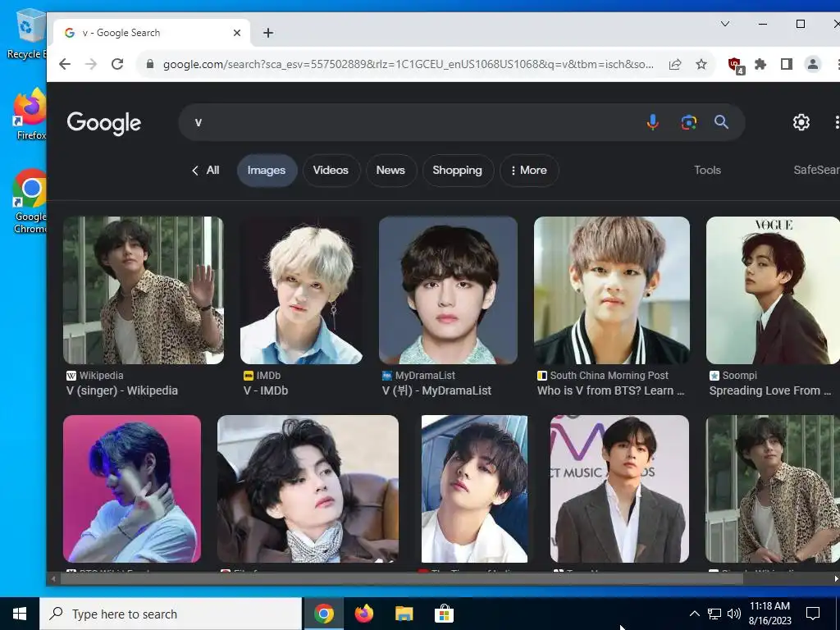Open the Windows Start menu
Image resolution: width=840 pixels, height=630 pixels.
pyautogui.click(x=20, y=614)
